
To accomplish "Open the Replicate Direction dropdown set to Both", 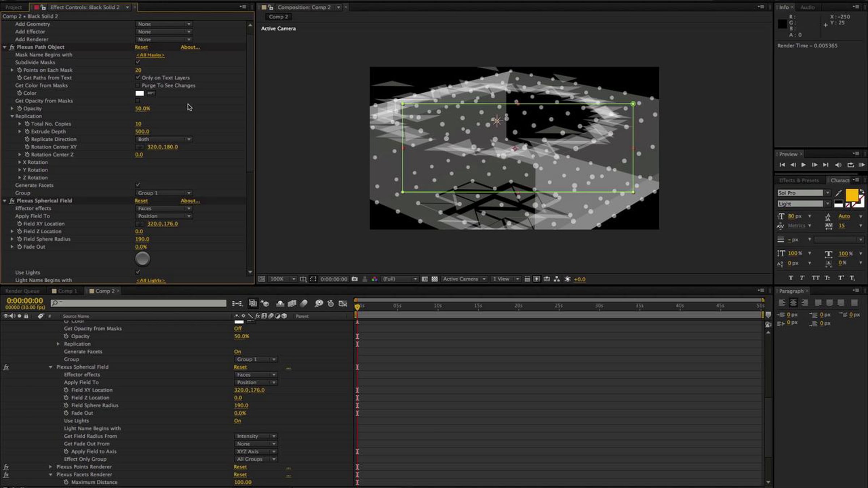I will point(164,139).
